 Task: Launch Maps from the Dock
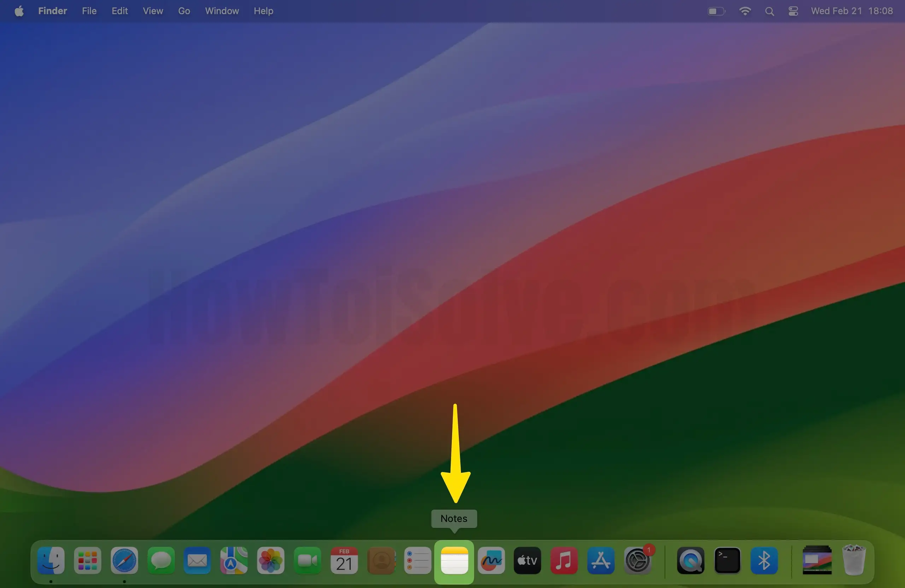tap(234, 561)
